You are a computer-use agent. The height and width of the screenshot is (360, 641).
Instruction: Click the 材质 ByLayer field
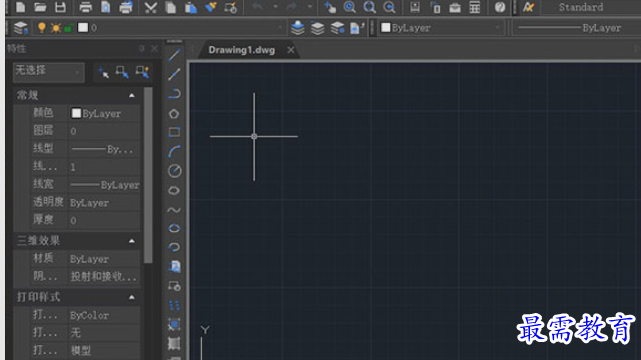pyautogui.click(x=104, y=259)
